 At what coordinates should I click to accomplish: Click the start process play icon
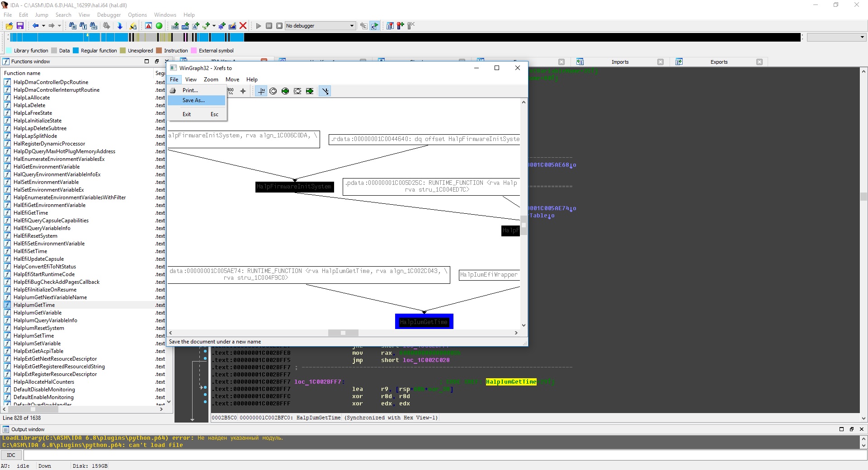(259, 26)
